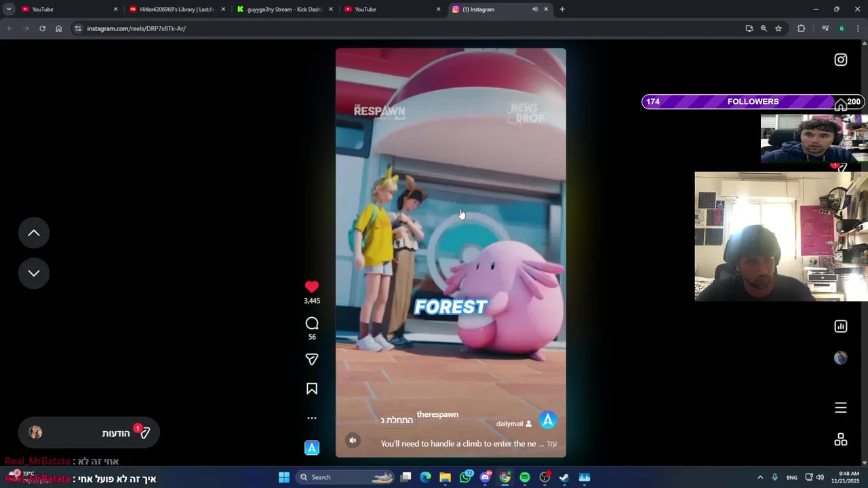Expand the caption with the עוד link
This screenshot has height=488, width=868.
click(552, 444)
